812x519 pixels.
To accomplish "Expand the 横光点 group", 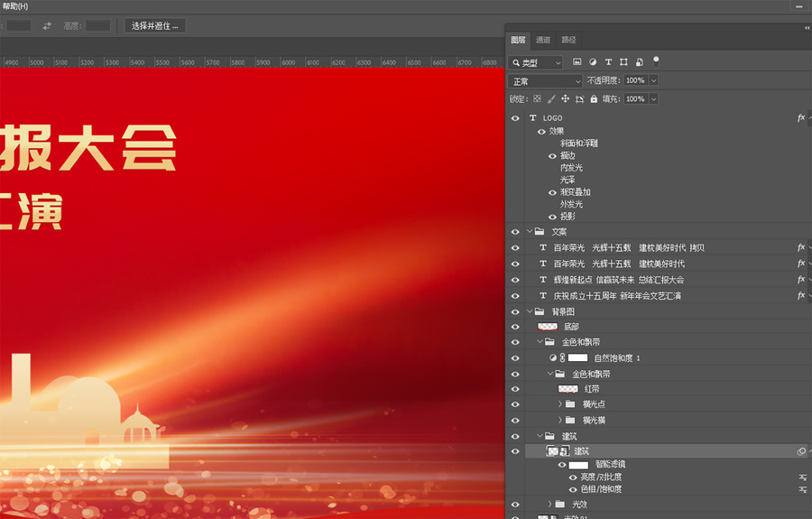I will (x=559, y=403).
